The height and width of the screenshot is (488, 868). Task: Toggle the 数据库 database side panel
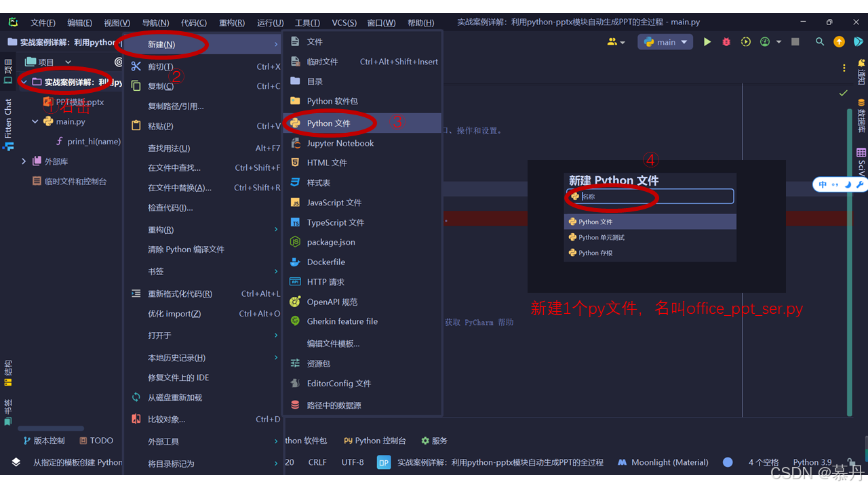coord(861,116)
